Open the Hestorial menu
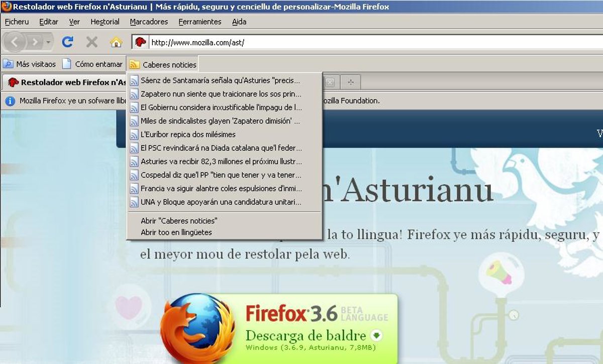This screenshot has height=364, width=603. (x=105, y=22)
